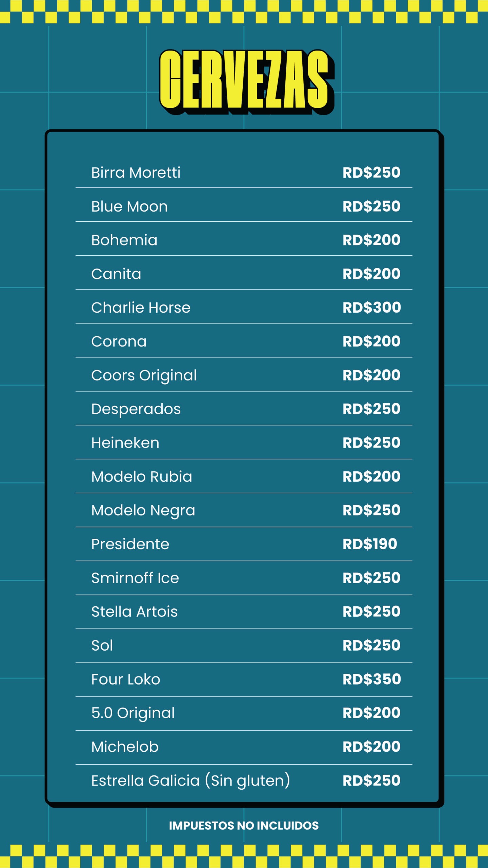Click the Heineken beer name

pyautogui.click(x=125, y=443)
